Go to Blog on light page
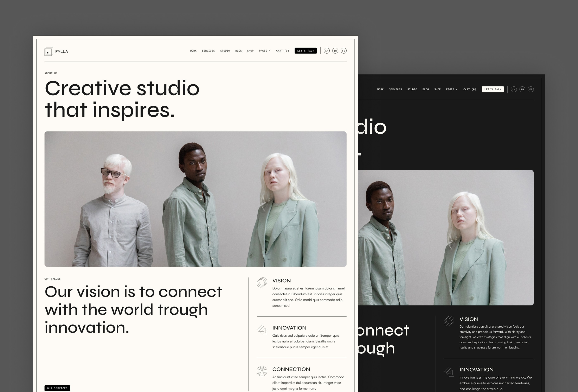This screenshot has width=578, height=392. click(x=238, y=51)
